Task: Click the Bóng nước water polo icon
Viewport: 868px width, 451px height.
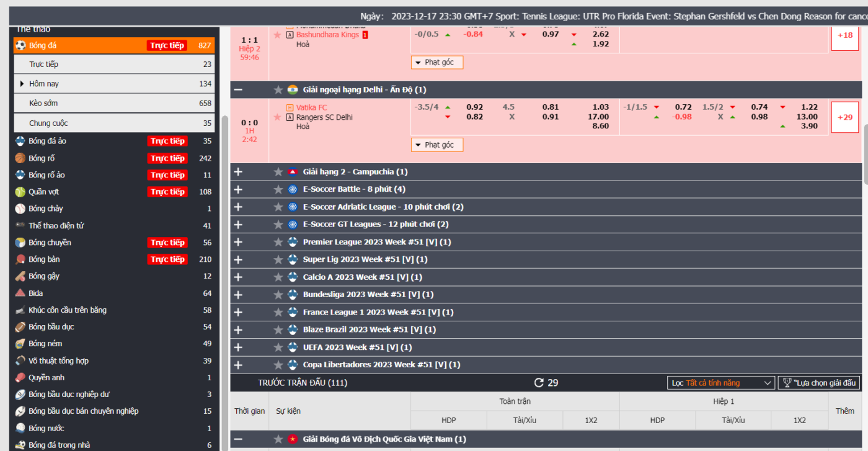Action: (20, 428)
